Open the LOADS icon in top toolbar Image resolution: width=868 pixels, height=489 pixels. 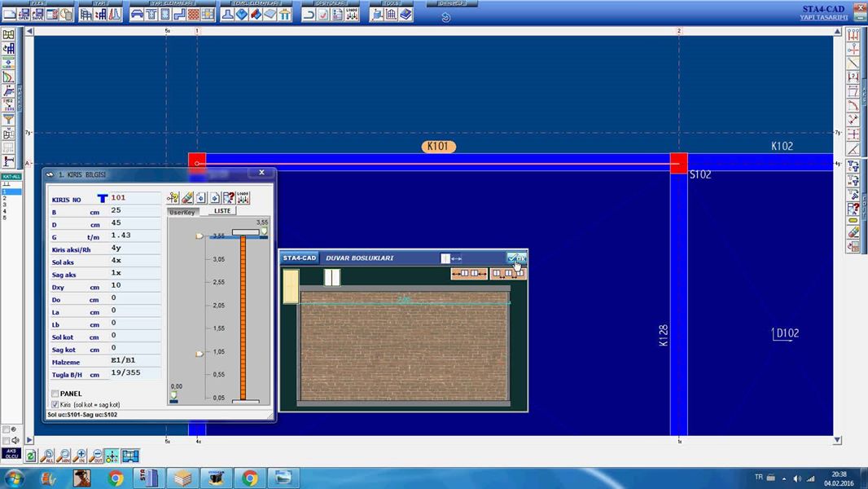click(x=352, y=15)
